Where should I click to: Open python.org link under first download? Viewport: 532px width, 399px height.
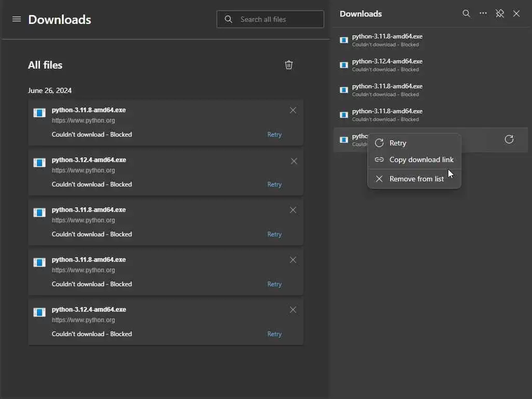tap(84, 121)
